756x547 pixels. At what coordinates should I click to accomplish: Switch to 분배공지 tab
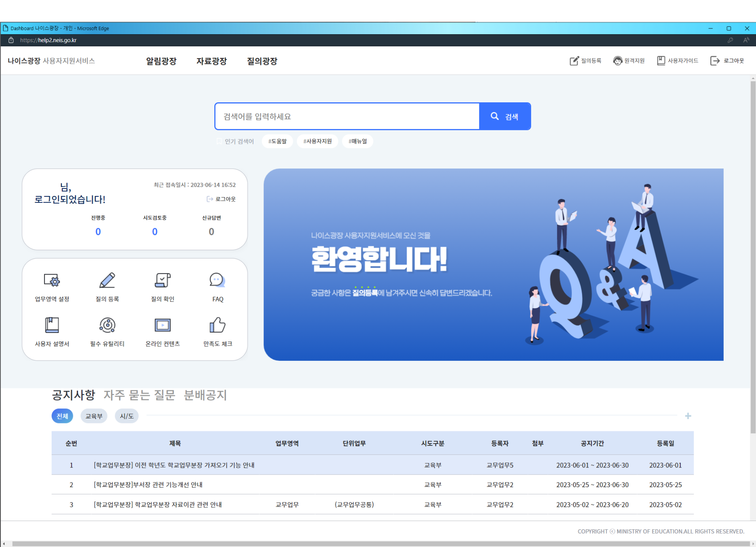coord(205,395)
